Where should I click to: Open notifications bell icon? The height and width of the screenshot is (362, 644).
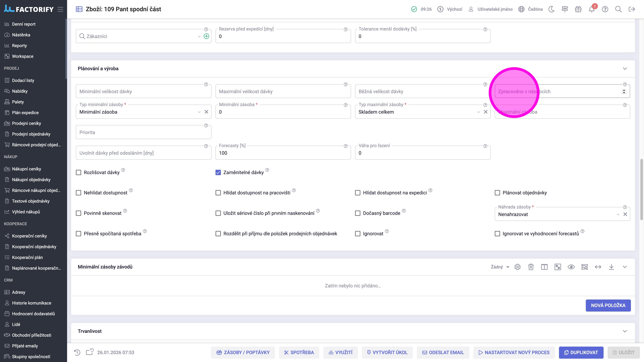591,9
